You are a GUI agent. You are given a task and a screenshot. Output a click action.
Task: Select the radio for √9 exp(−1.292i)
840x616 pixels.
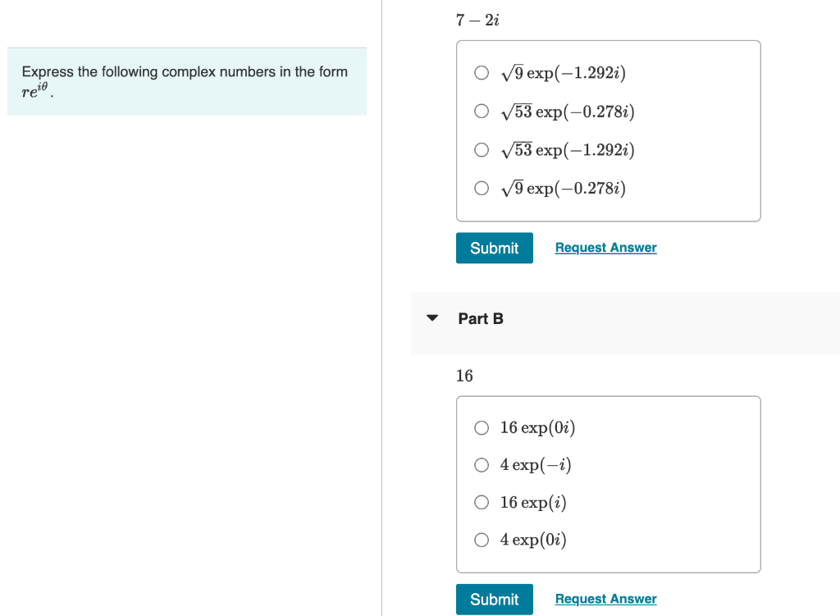point(482,72)
